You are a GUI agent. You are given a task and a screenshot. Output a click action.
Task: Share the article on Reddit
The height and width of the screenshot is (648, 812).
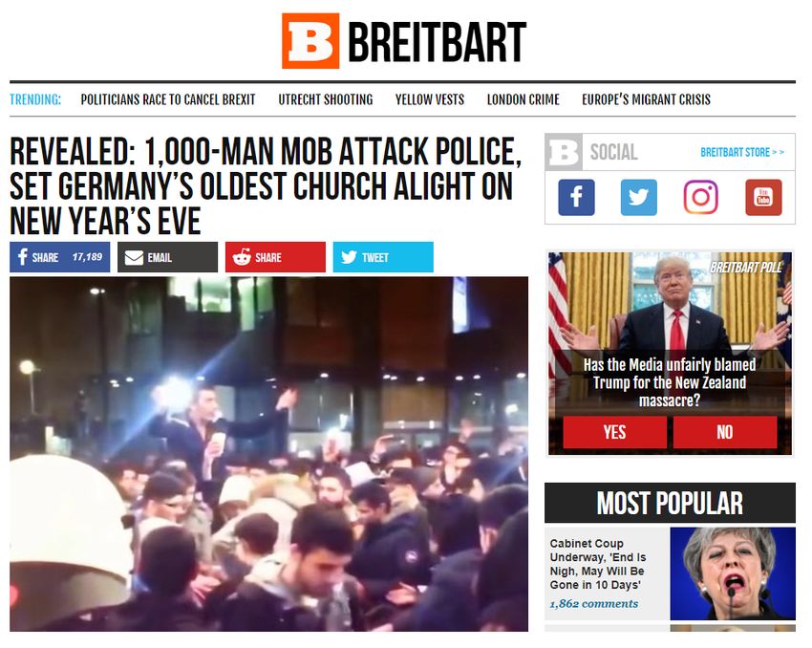(x=275, y=257)
